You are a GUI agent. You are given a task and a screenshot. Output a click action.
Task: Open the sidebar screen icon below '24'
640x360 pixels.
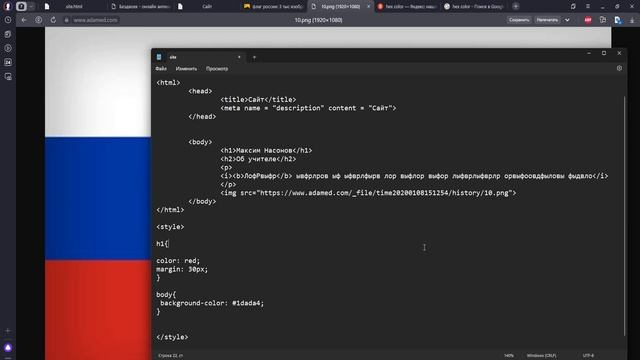(x=8, y=76)
